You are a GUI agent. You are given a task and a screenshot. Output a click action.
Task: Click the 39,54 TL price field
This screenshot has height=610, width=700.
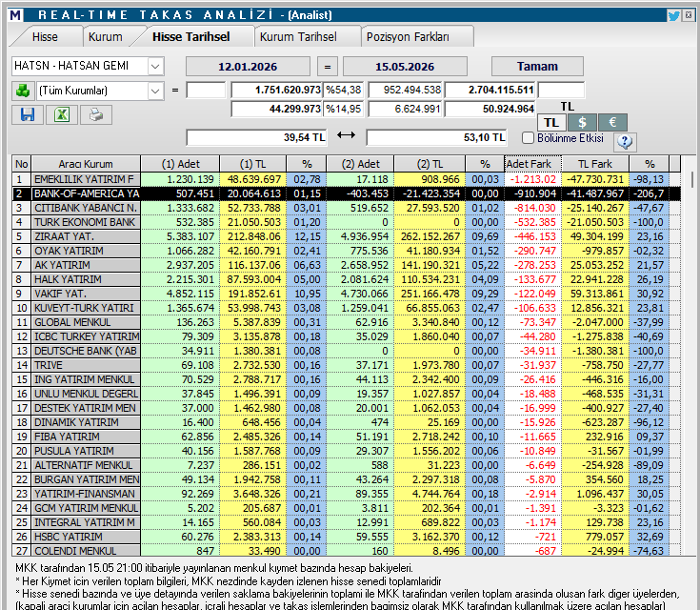point(256,137)
